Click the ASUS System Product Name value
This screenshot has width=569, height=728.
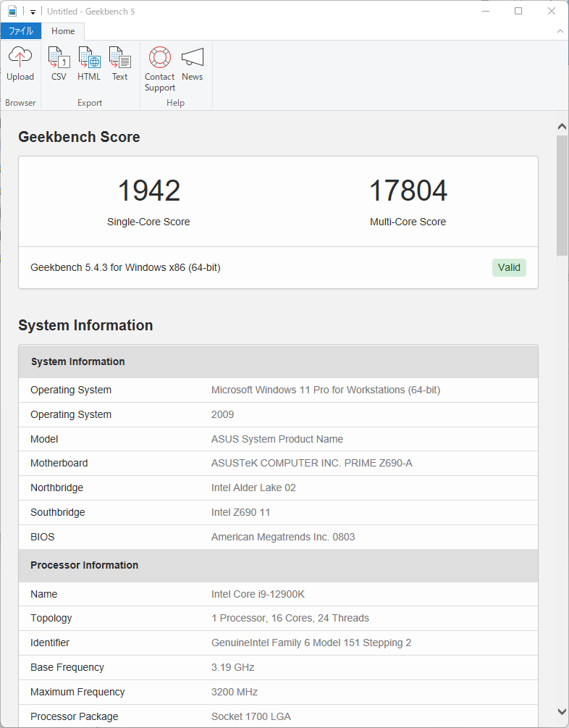pos(277,439)
